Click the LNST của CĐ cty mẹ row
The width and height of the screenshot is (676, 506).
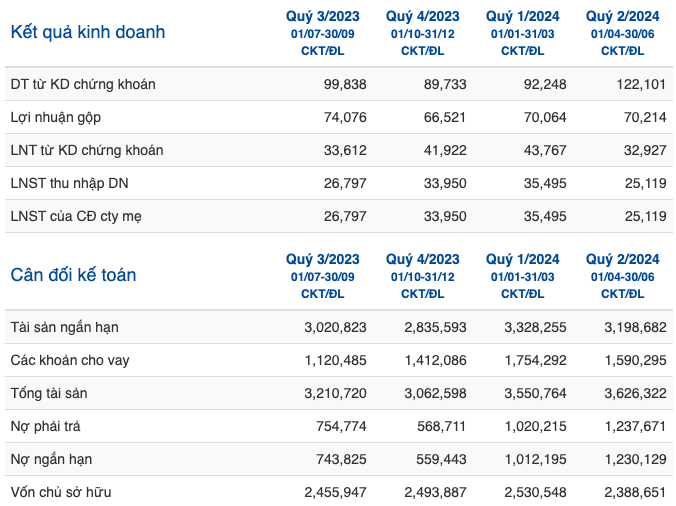[x=339, y=216]
